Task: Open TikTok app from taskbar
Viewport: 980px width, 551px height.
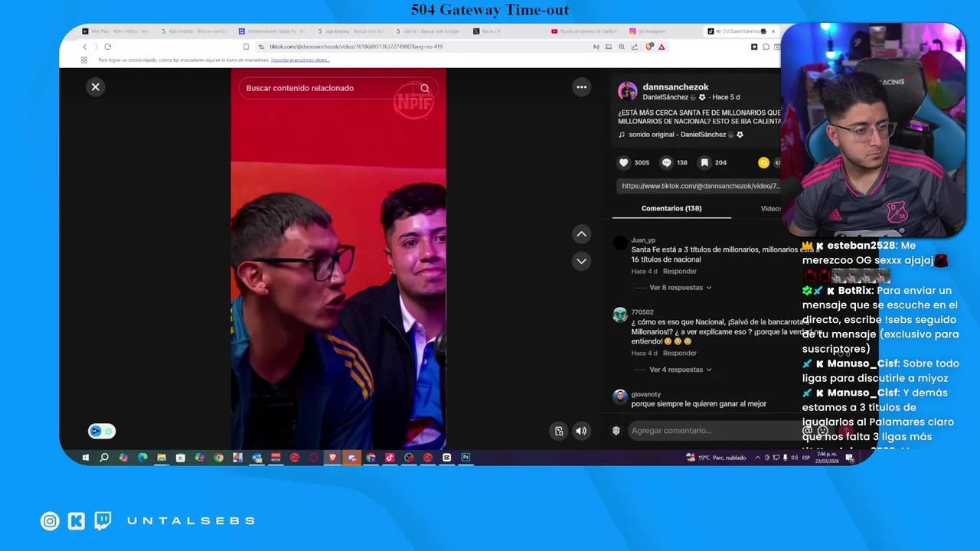Action: point(390,458)
